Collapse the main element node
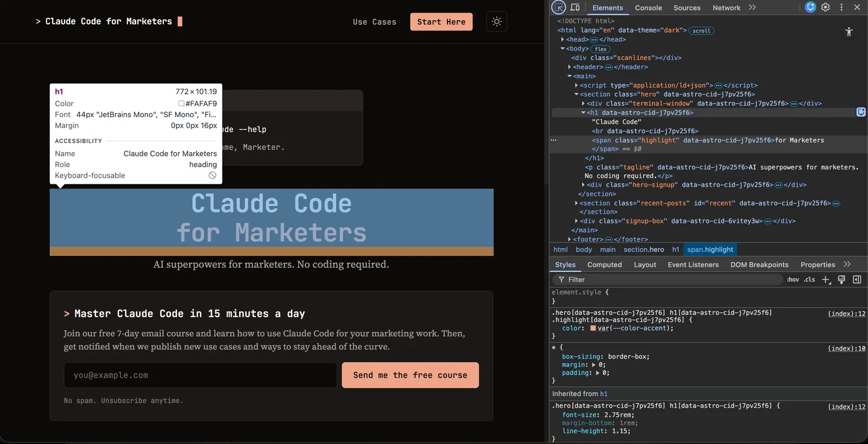This screenshot has width=868, height=444. pos(570,76)
